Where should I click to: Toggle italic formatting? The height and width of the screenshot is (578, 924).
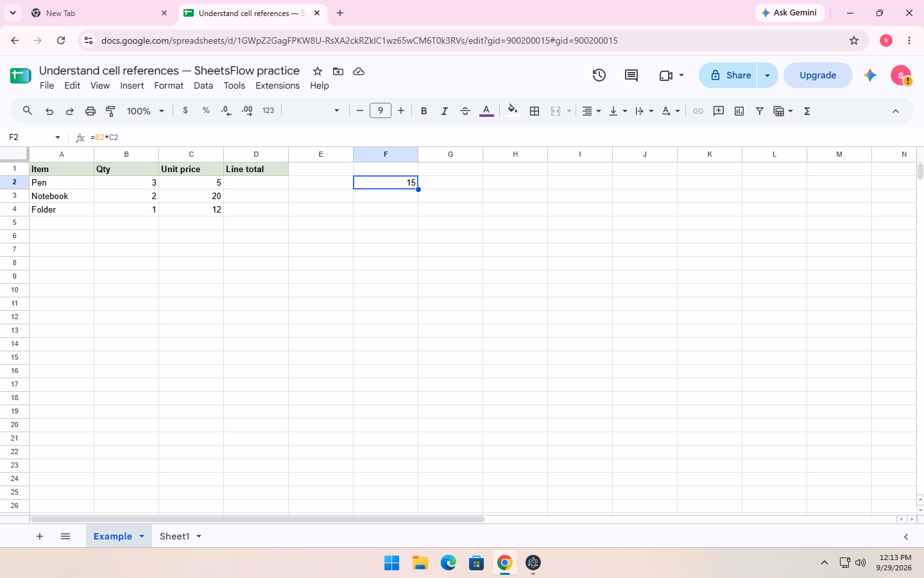[445, 111]
